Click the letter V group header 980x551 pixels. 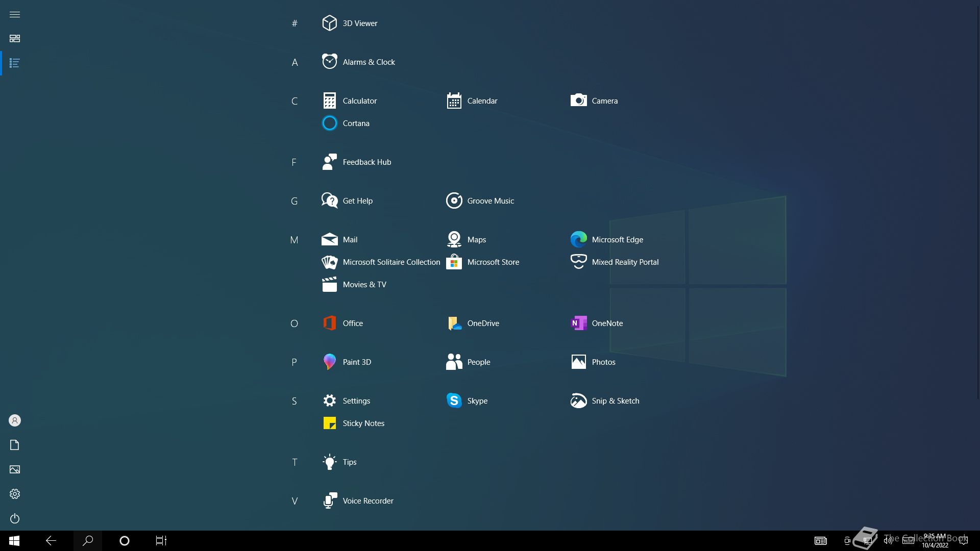point(295,501)
